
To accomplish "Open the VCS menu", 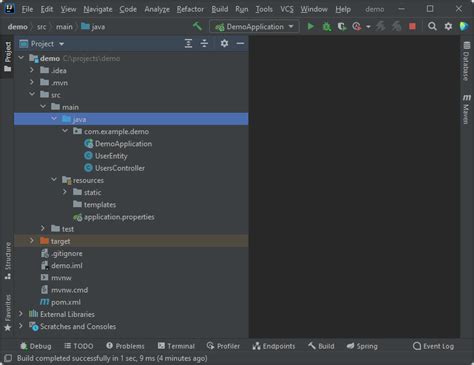I will pos(287,9).
